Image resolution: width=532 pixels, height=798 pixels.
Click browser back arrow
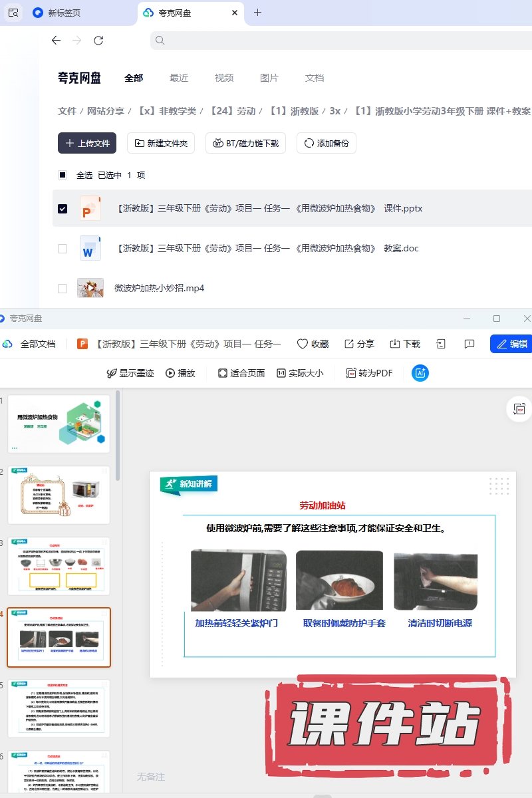56,41
